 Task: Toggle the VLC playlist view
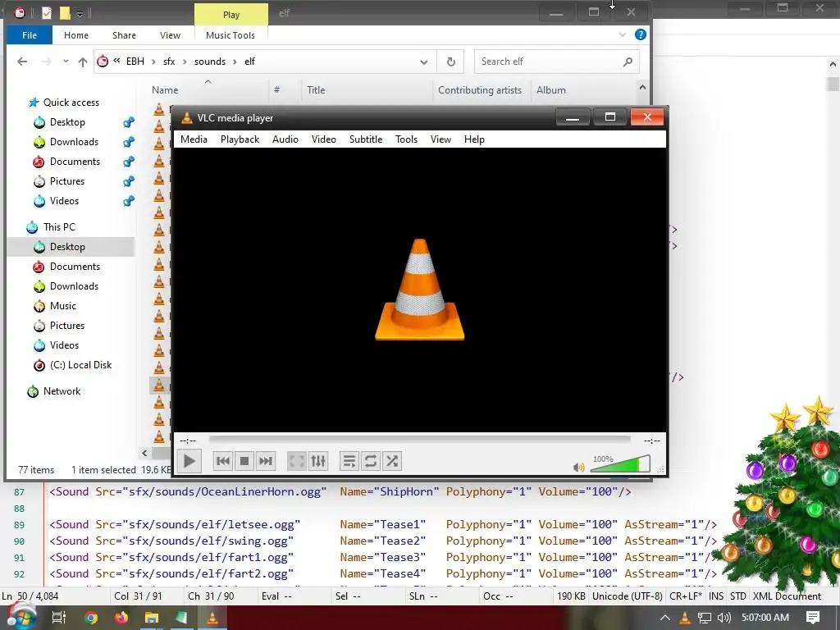click(349, 461)
